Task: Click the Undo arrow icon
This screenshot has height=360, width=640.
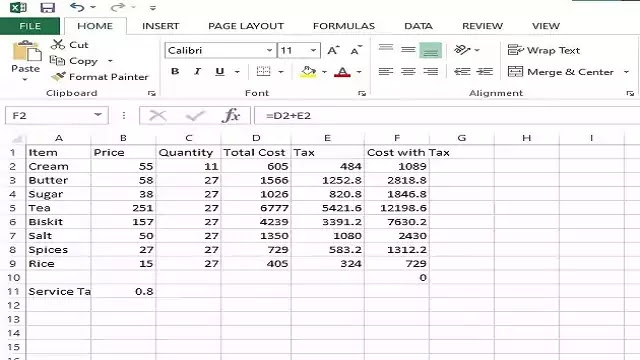Action: tap(77, 7)
